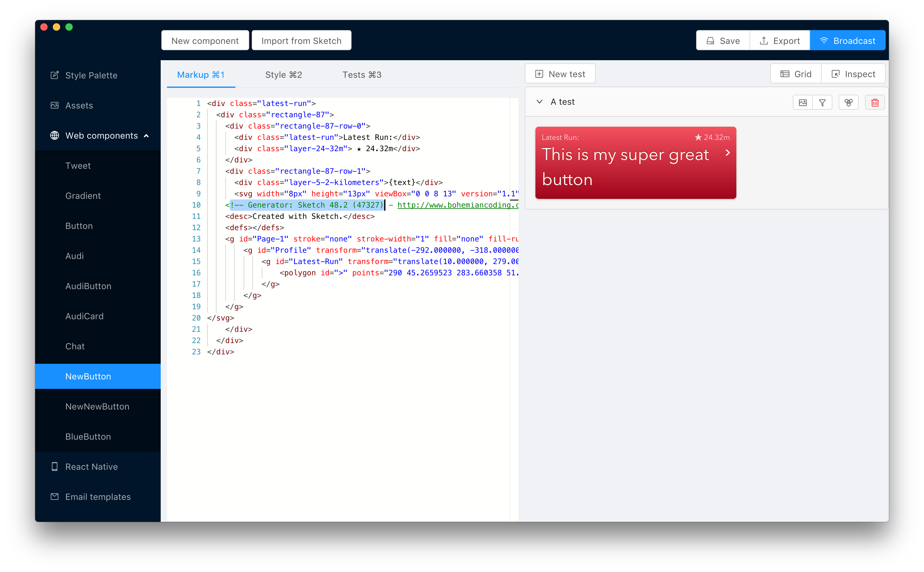The image size is (924, 572).
Task: Click the hexagon cluster icon in A test
Action: 848,103
